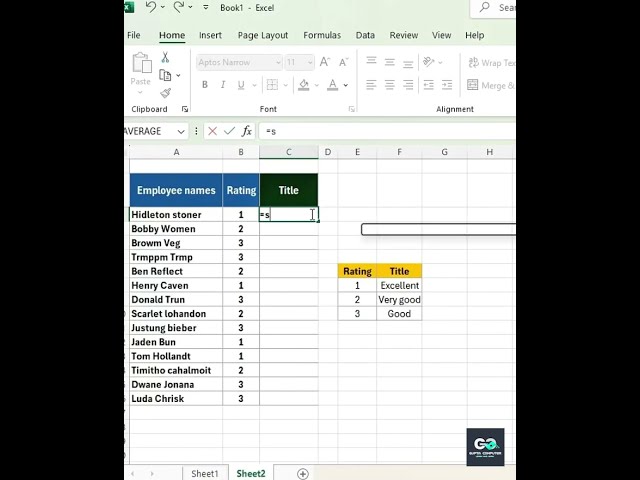The image size is (640, 480).
Task: Open the Clipboard dialog launcher
Action: coord(184,109)
